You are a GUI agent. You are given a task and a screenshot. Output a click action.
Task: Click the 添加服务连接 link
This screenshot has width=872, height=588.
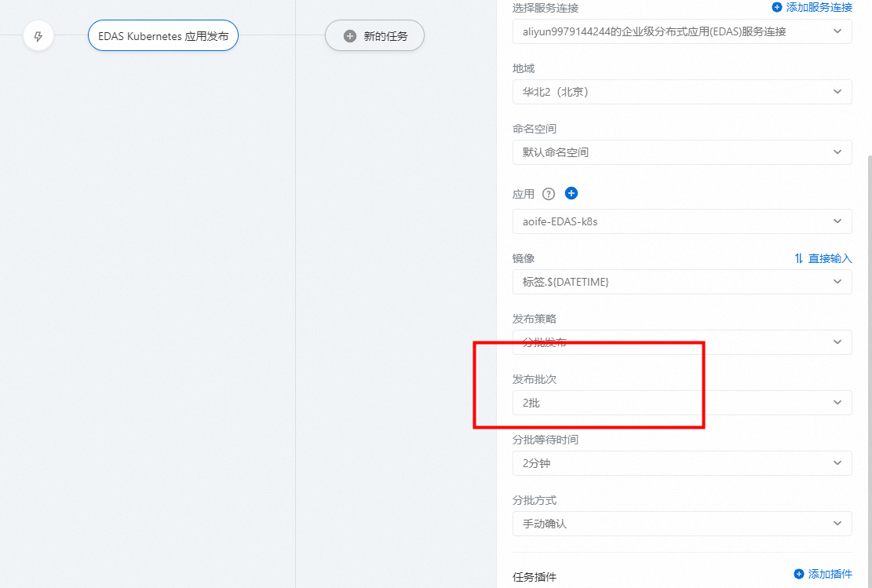click(x=819, y=7)
